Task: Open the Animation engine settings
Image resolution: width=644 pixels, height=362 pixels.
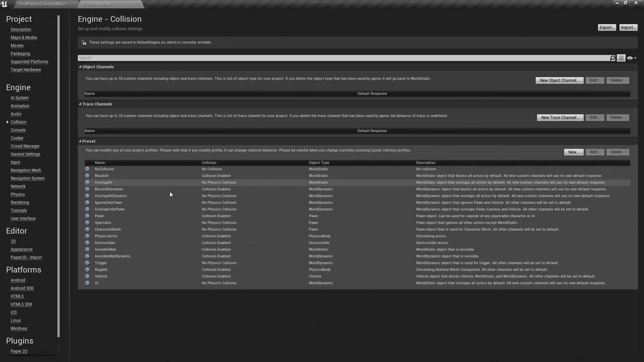Action: point(20,106)
